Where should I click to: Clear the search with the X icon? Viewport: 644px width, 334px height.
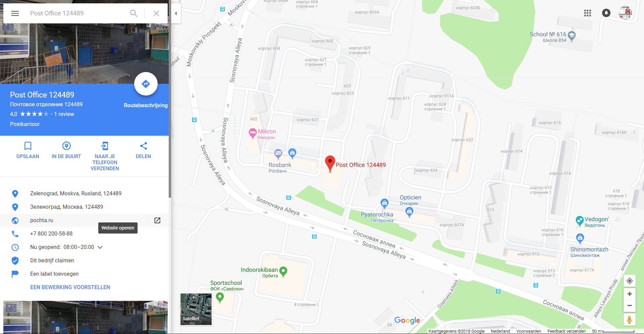(156, 13)
